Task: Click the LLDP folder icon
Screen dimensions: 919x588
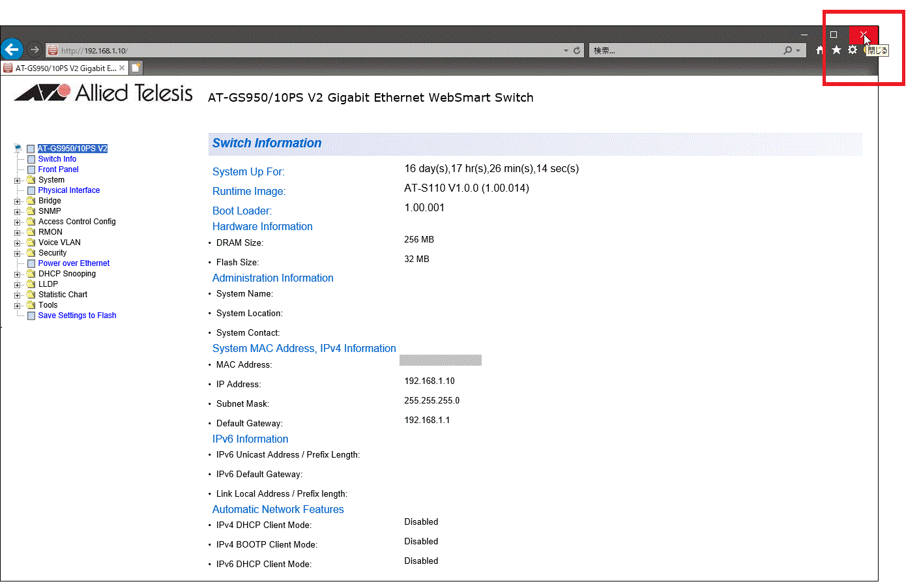Action: (x=31, y=284)
